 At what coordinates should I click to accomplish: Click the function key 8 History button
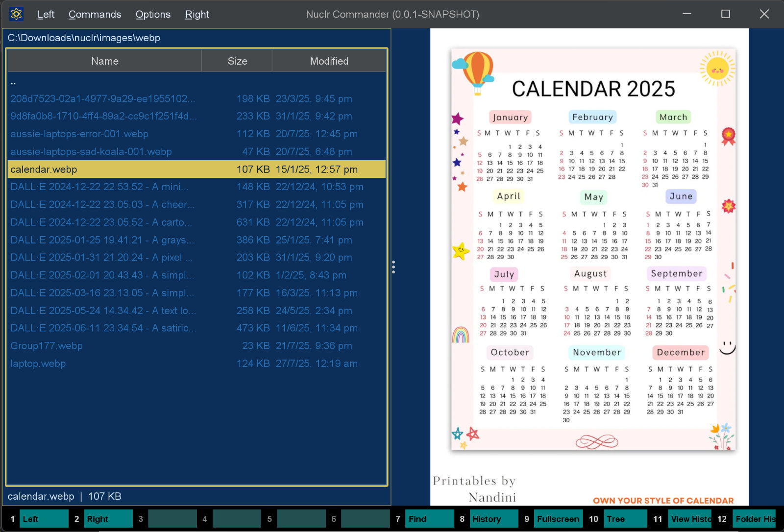pos(494,519)
